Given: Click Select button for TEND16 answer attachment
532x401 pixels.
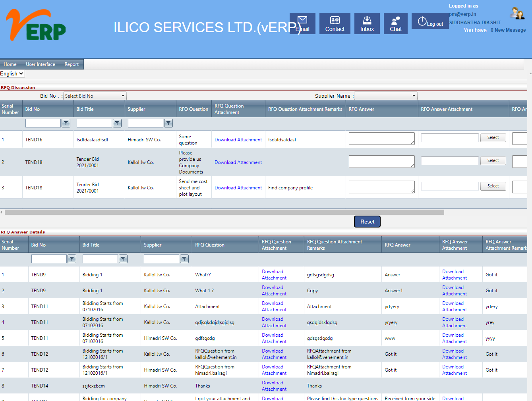Looking at the screenshot, I should pos(493,137).
